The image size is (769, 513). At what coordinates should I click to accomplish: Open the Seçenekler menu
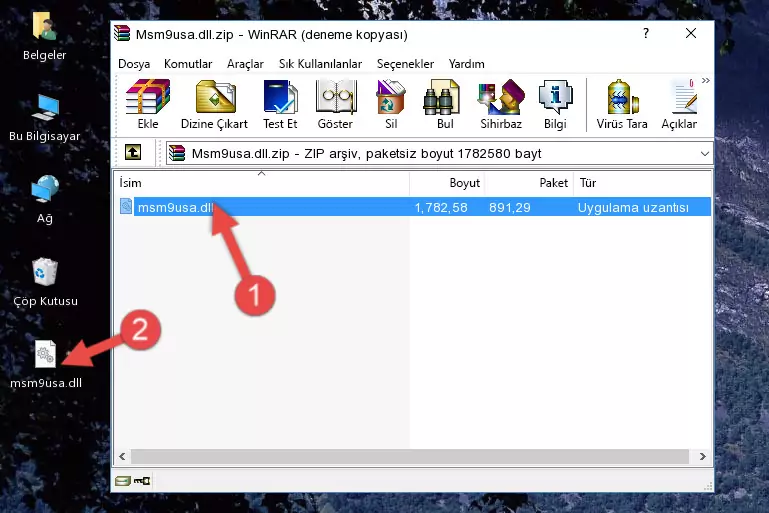(405, 64)
